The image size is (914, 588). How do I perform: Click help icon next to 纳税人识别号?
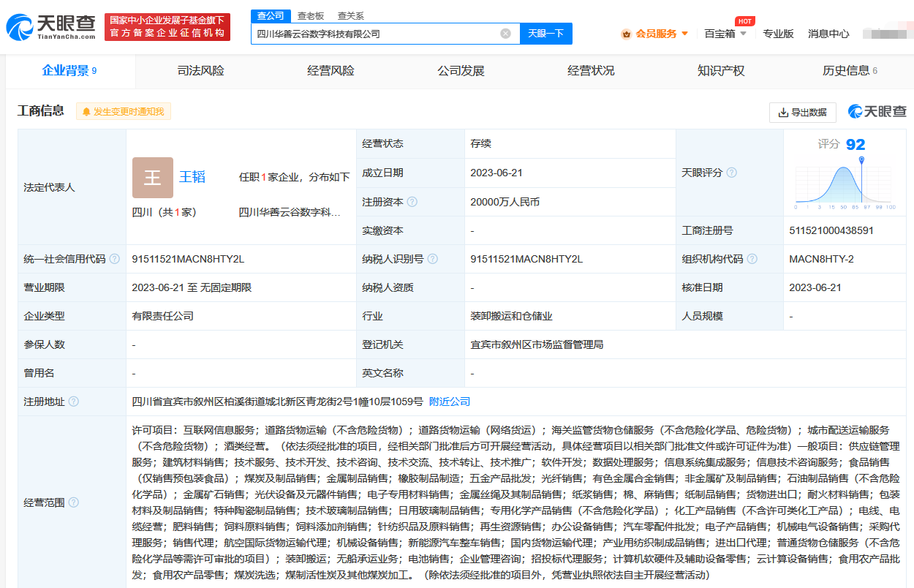tap(433, 259)
